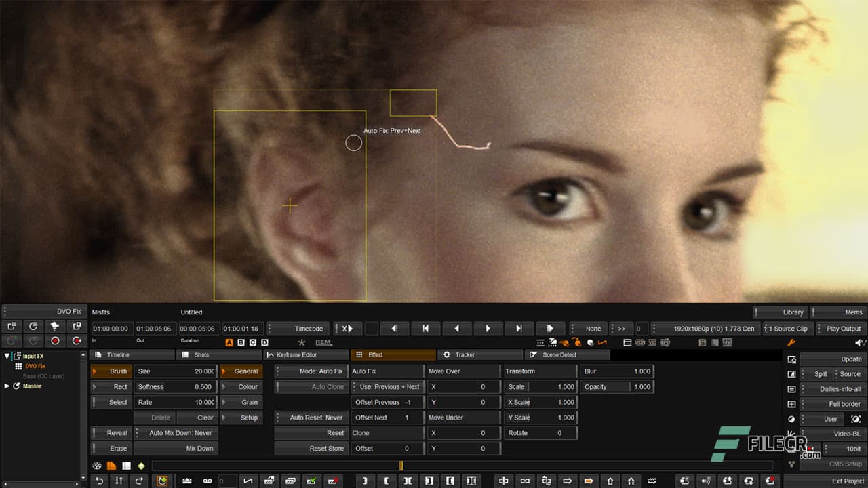The width and height of the screenshot is (868, 488).
Task: Click the yellow keyframe diamond icon
Action: coord(141,466)
